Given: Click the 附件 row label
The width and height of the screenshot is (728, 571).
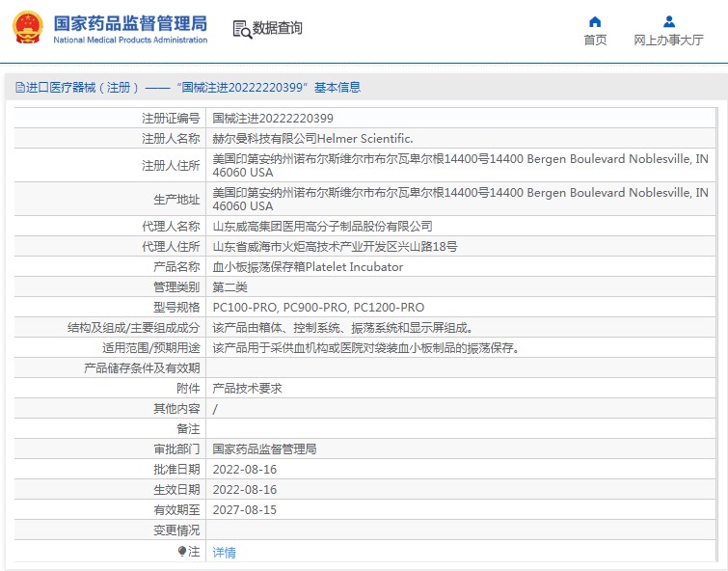Looking at the screenshot, I should click(x=188, y=389).
